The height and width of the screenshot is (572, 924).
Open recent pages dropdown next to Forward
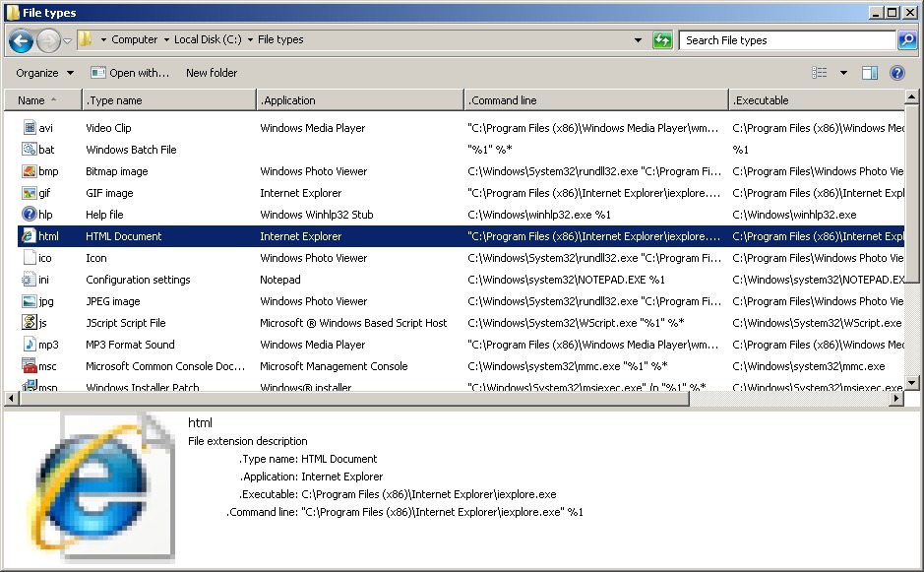coord(67,40)
